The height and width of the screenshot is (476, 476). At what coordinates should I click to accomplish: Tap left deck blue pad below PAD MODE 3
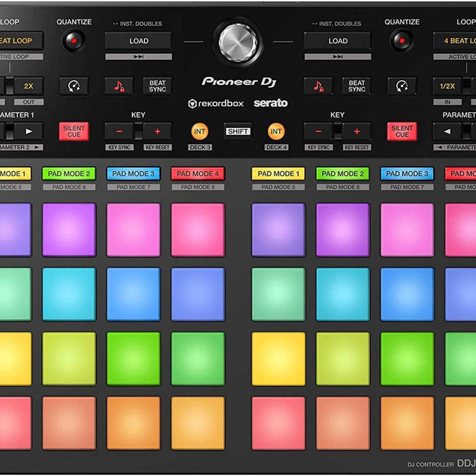tap(133, 294)
